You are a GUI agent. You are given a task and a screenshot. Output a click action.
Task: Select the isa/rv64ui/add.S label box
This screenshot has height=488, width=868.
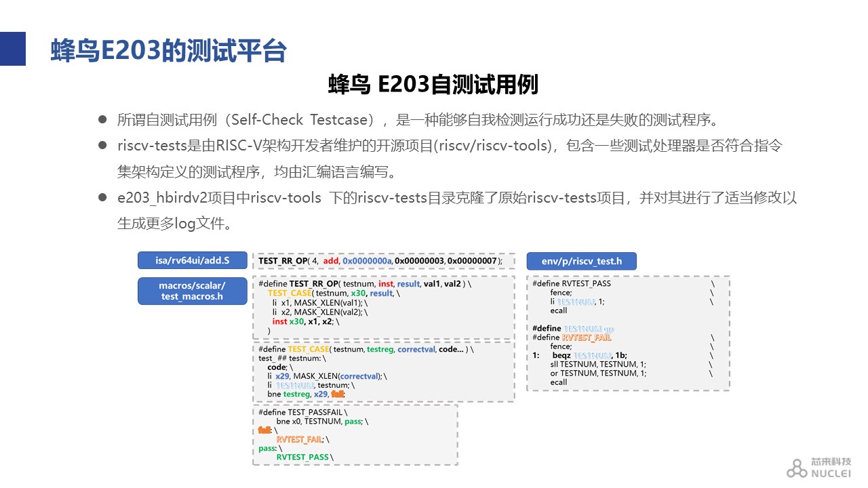click(193, 260)
